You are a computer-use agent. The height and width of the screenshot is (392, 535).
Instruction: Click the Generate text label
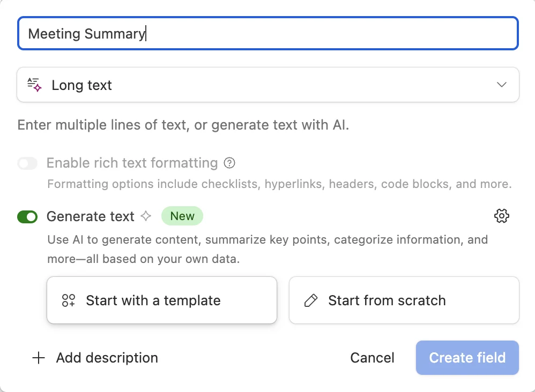point(91,216)
